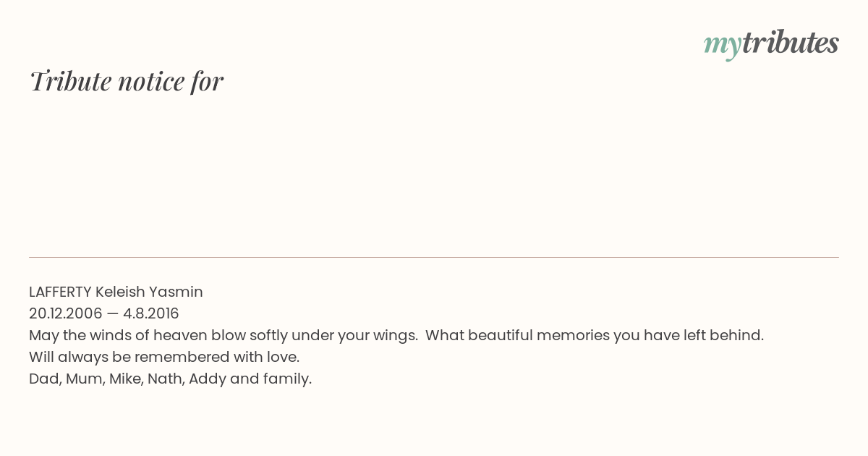Click the name "Mike" in the family line
Screen dimensions: 868x456
(x=126, y=379)
